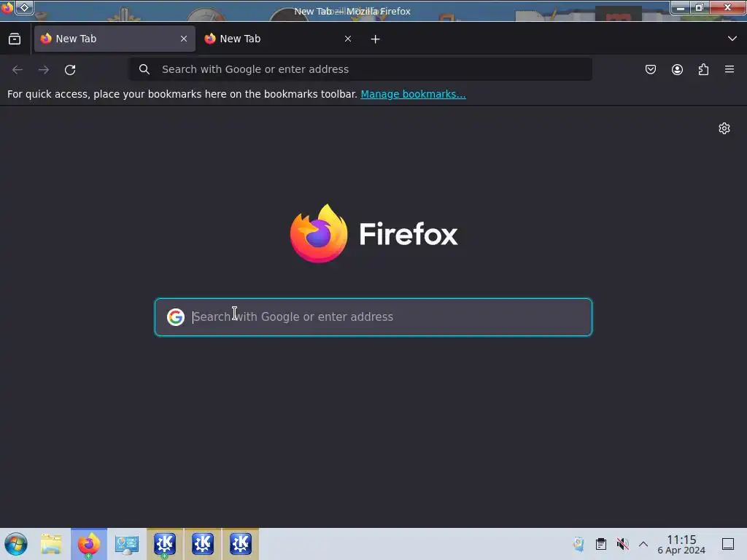Click the show desktop button

(x=728, y=544)
